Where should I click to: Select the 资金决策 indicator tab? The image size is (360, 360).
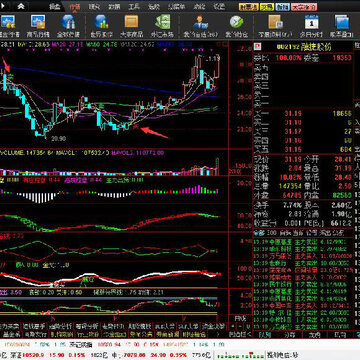pyautogui.click(x=214, y=326)
